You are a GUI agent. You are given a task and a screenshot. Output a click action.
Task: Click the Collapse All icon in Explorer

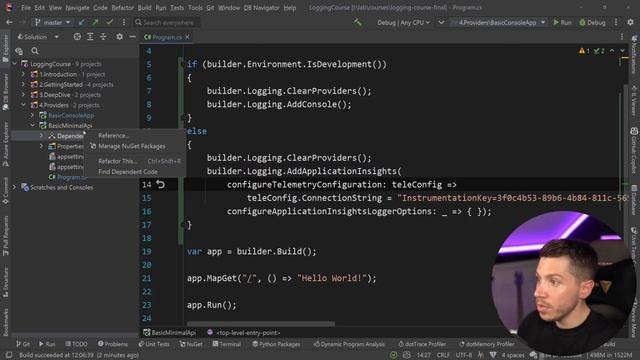[x=103, y=37]
